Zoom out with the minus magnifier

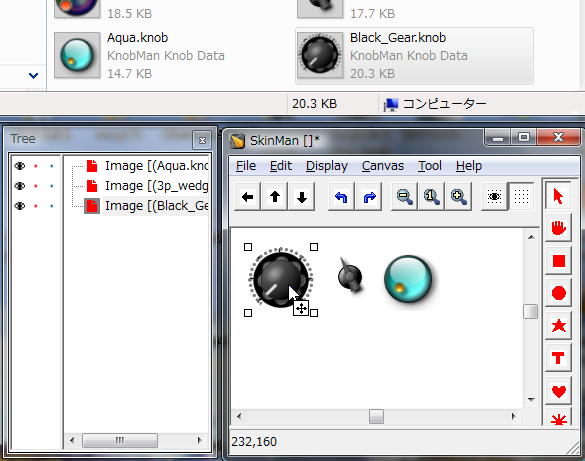click(404, 197)
